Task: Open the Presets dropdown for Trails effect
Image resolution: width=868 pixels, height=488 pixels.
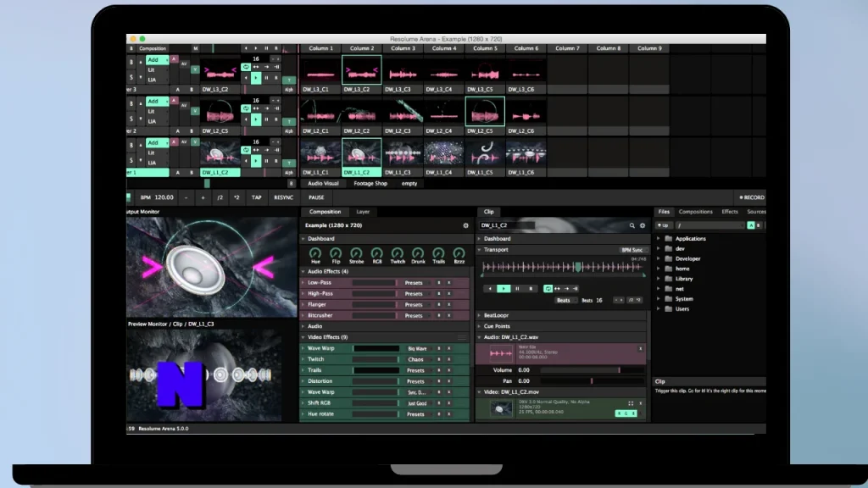Action: coord(417,370)
